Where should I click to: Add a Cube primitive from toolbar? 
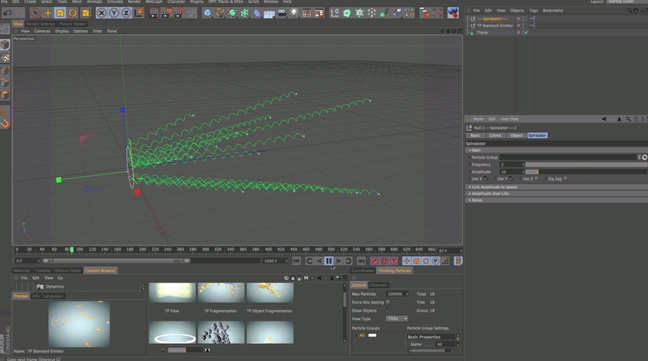click(207, 13)
